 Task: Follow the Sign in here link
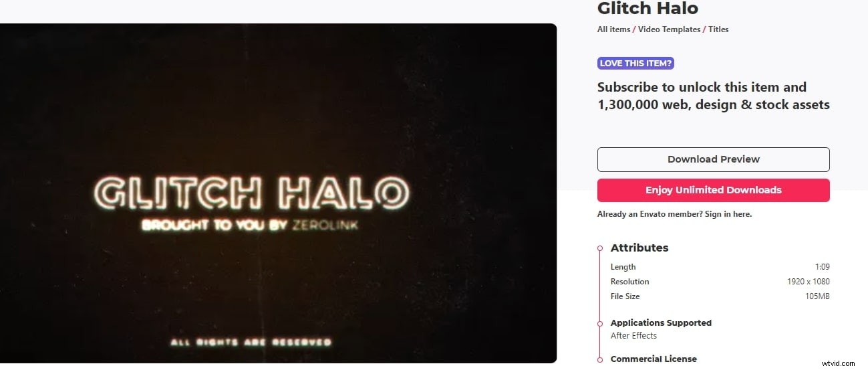coord(728,214)
